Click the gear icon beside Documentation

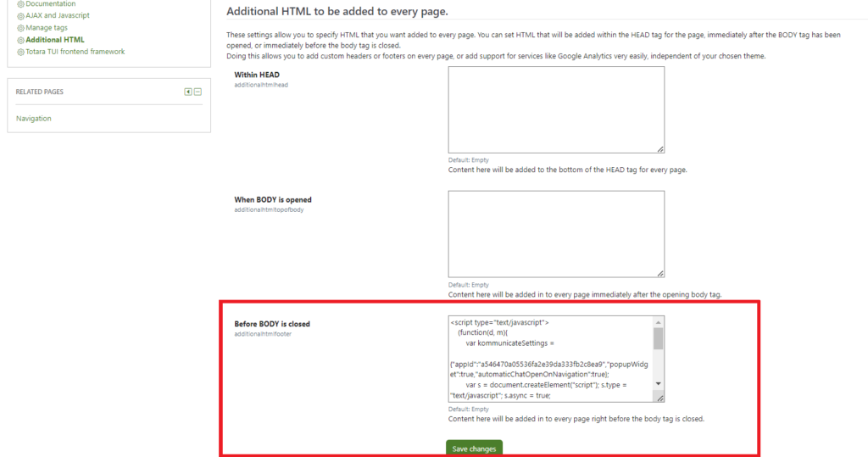(20, 4)
